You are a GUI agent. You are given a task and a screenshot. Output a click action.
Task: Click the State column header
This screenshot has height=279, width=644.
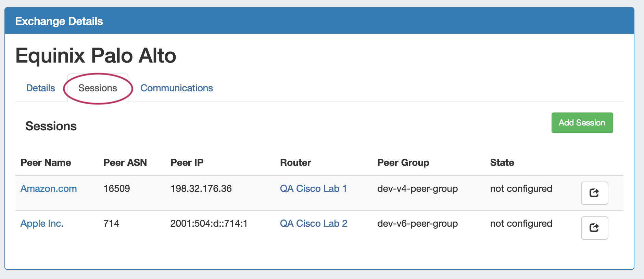(x=502, y=163)
